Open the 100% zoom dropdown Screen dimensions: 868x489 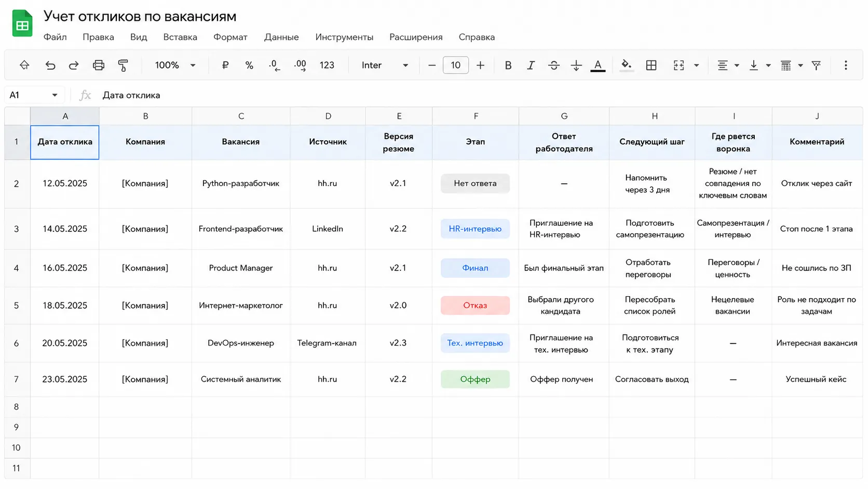pos(175,65)
